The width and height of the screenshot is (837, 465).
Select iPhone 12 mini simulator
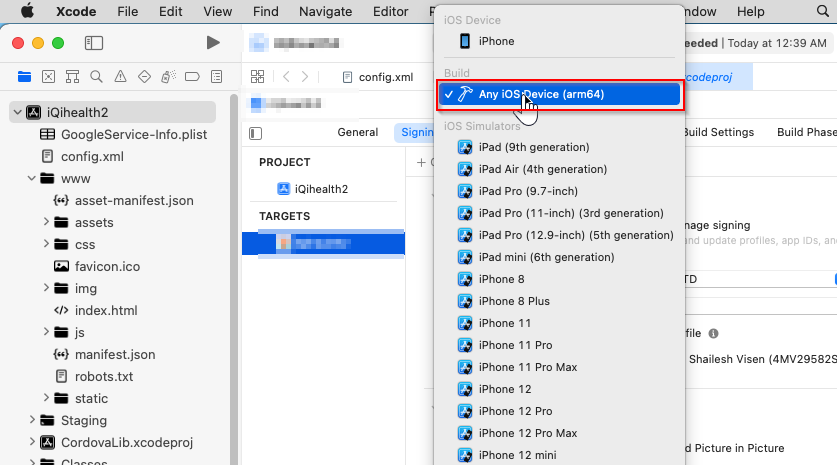(559, 455)
